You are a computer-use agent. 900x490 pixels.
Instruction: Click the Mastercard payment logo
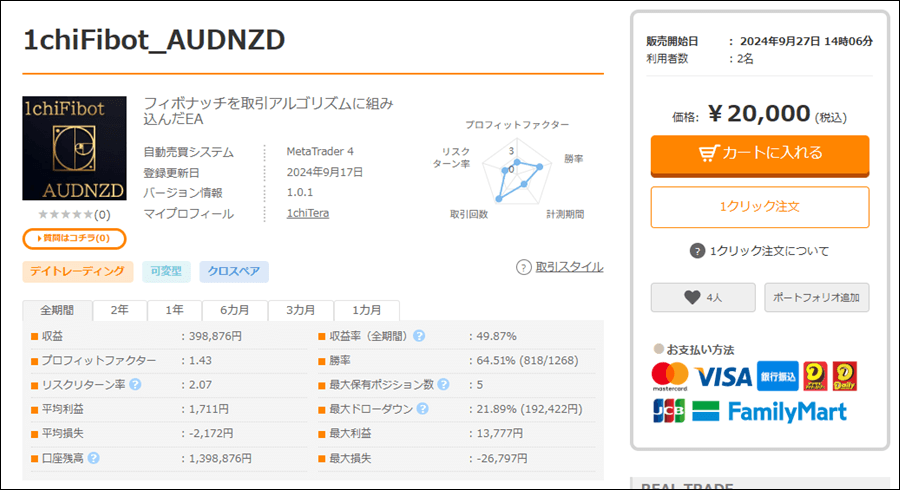pyautogui.click(x=670, y=376)
